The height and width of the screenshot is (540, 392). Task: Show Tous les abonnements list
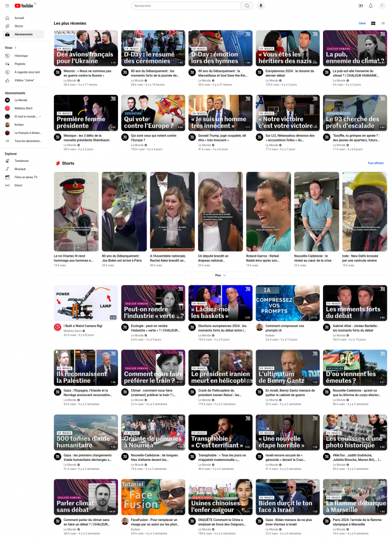(x=27, y=141)
